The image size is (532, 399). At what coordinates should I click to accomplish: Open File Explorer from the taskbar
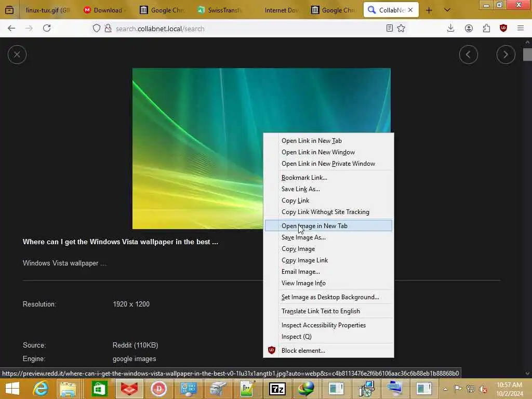click(x=68, y=389)
